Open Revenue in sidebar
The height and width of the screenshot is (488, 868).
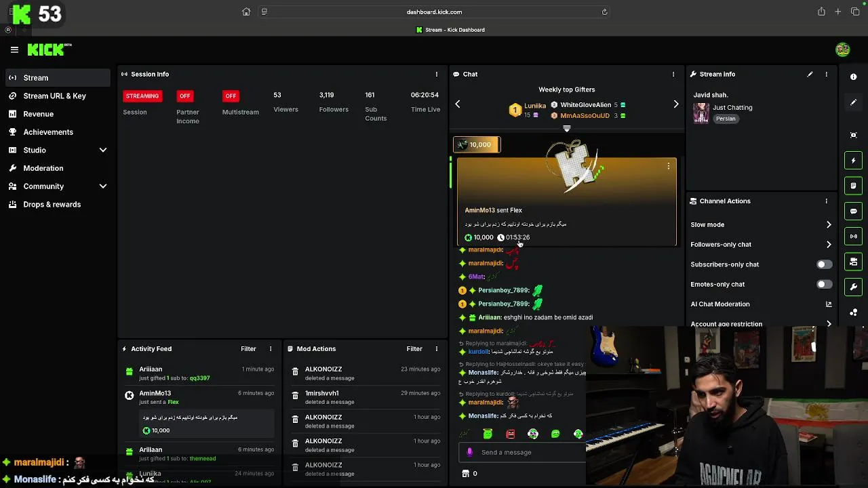point(58,114)
